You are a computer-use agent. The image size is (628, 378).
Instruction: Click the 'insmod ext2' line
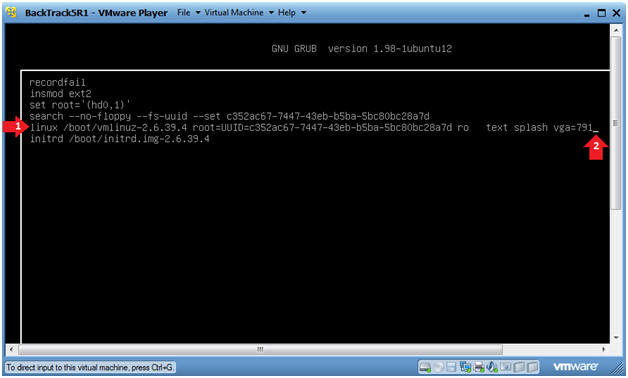click(x=60, y=94)
